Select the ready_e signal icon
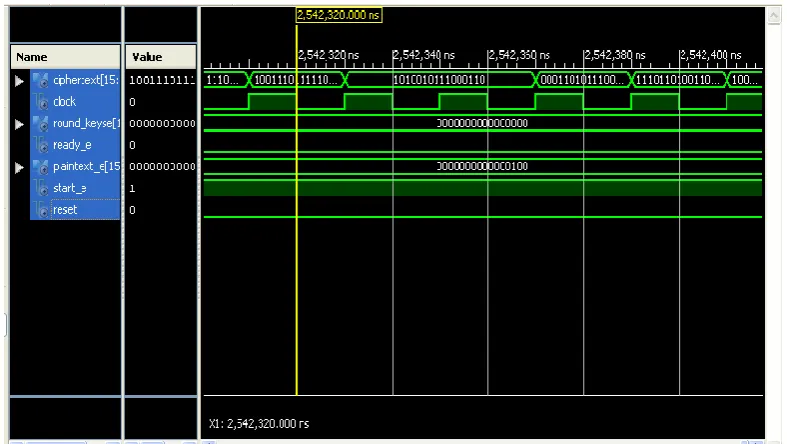The height and width of the screenshot is (444, 787). (42, 145)
